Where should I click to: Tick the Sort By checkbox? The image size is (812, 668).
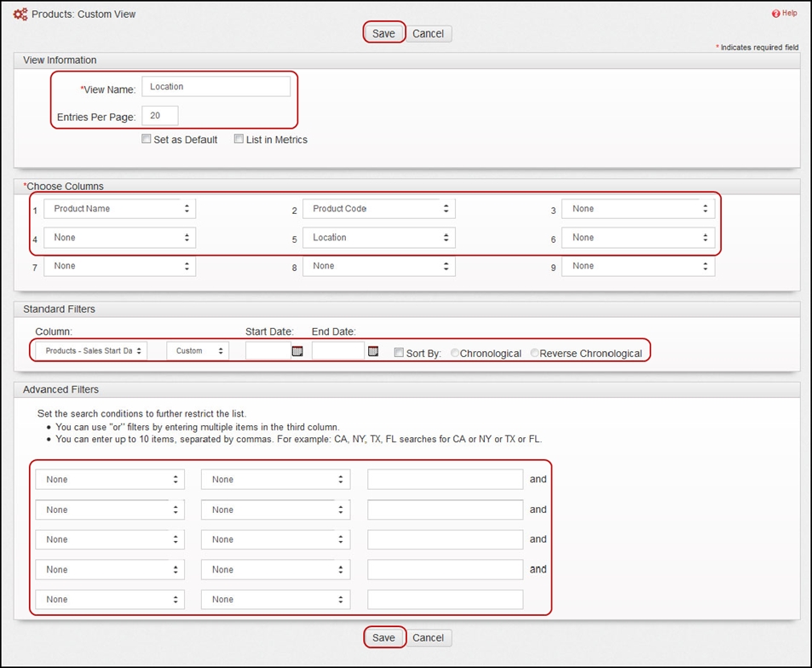pos(399,353)
